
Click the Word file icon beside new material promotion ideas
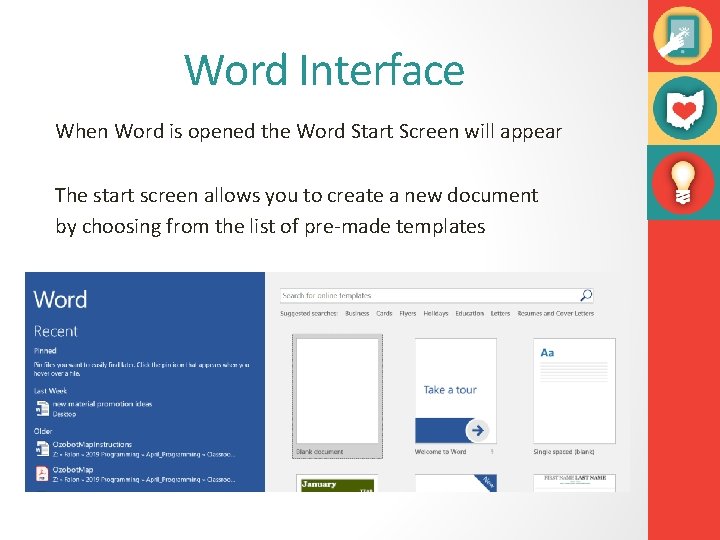pos(42,408)
